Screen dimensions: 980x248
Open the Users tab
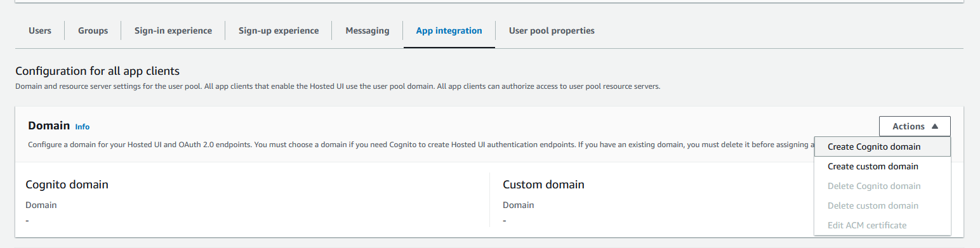pyautogui.click(x=40, y=30)
